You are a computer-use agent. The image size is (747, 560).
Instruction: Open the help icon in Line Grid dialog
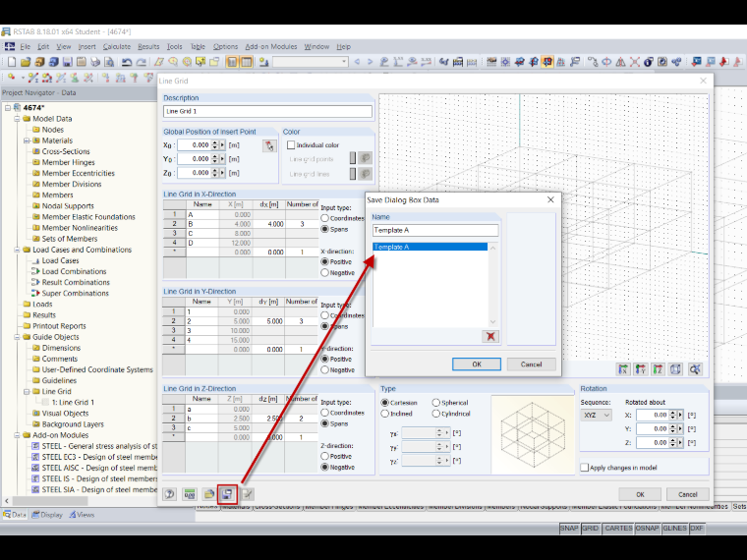(170, 494)
